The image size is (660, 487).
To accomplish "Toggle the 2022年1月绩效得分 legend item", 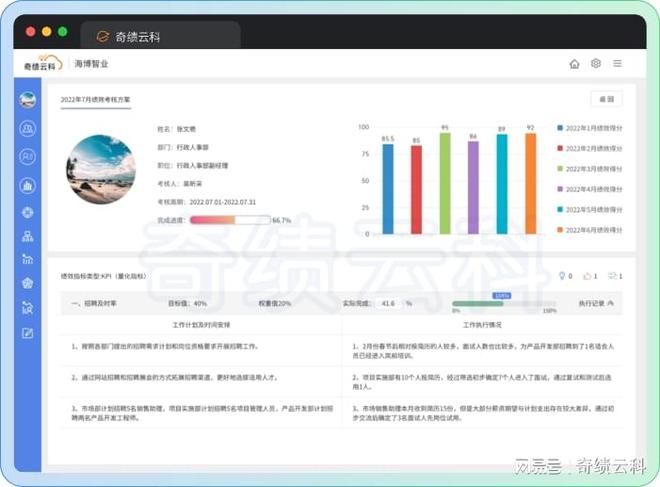I will coord(590,128).
